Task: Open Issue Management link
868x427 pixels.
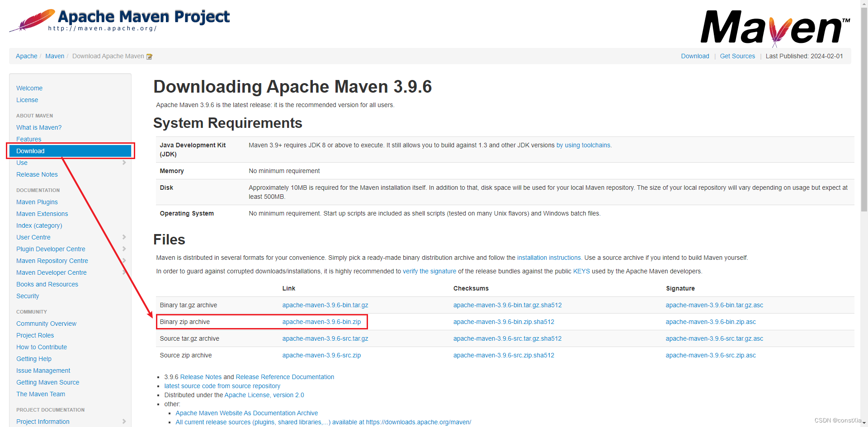Action: pos(43,371)
